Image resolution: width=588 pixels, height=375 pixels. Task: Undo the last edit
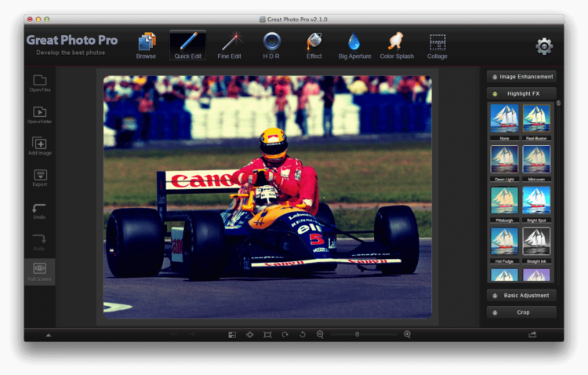coord(39,211)
